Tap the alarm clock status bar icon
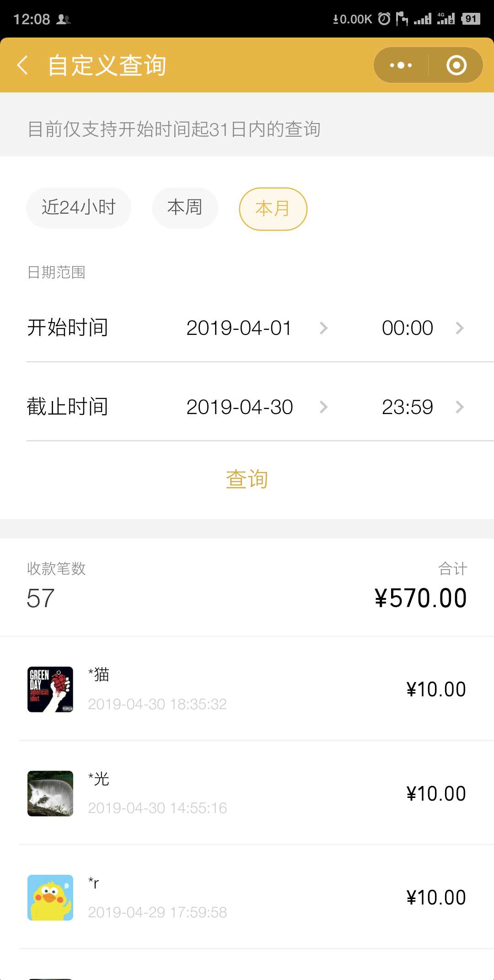494x980 pixels. point(384,19)
